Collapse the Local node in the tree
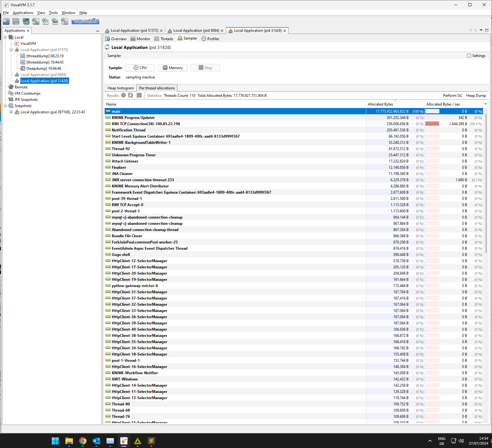This screenshot has width=492, height=448. (5, 37)
